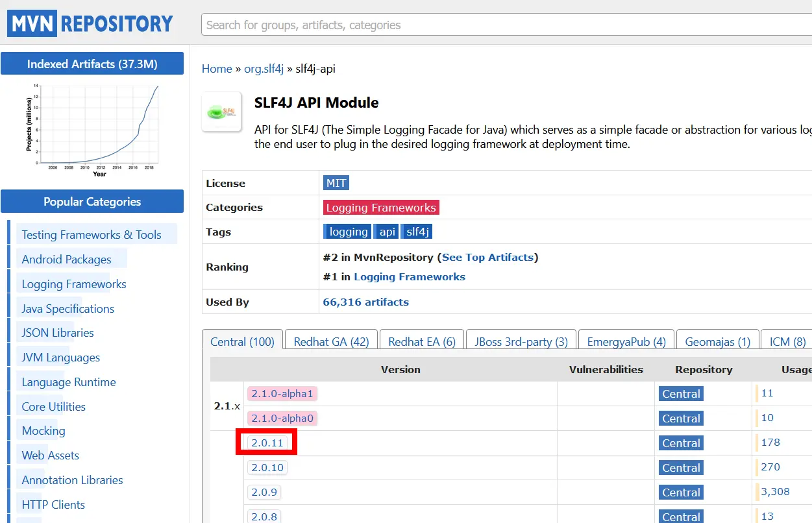Image resolution: width=812 pixels, height=523 pixels.
Task: Open the See Top Artifacts link
Action: (487, 258)
